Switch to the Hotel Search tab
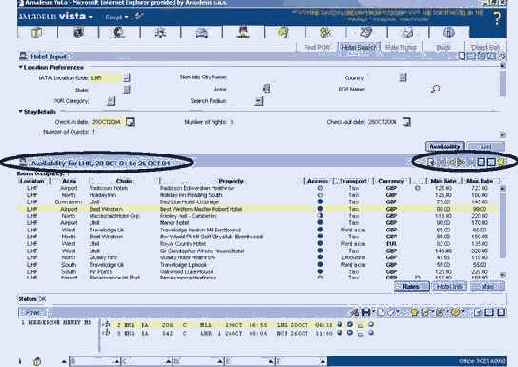This screenshot has height=367, width=518. [358, 47]
